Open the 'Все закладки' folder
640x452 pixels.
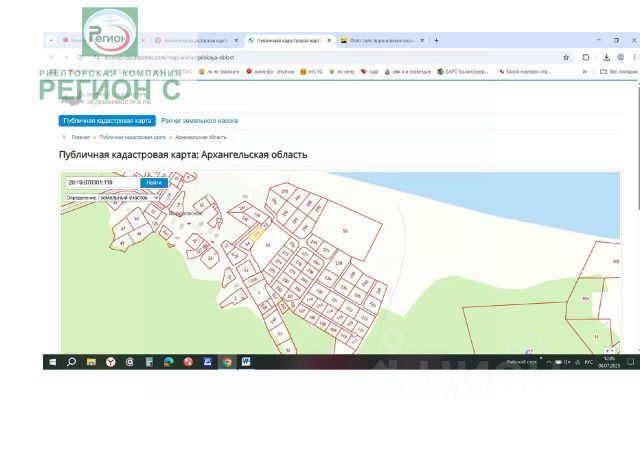618,71
